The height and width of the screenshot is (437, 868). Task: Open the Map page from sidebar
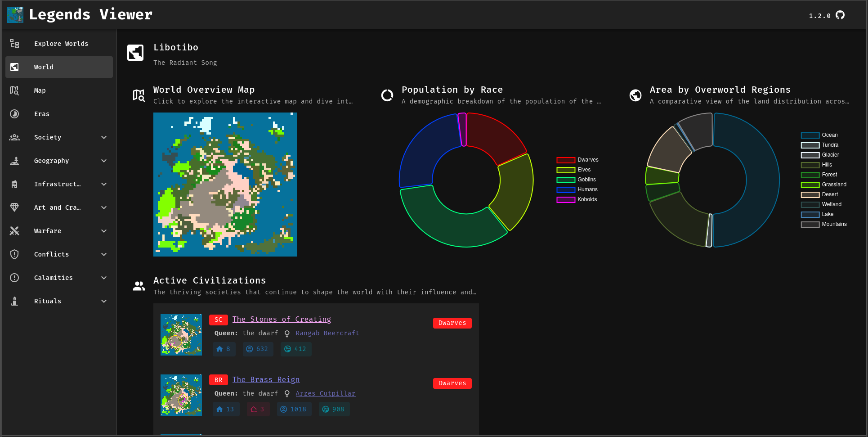coord(40,90)
